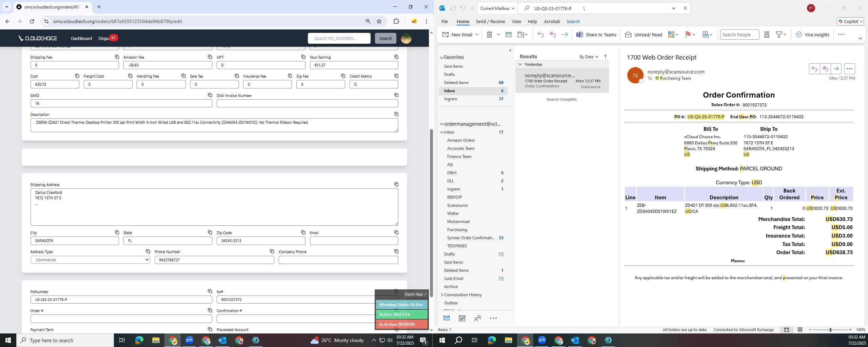Viewport: 868px width, 347px height.
Task: Open Windows Start menu on left taskbar
Action: pos(8,340)
